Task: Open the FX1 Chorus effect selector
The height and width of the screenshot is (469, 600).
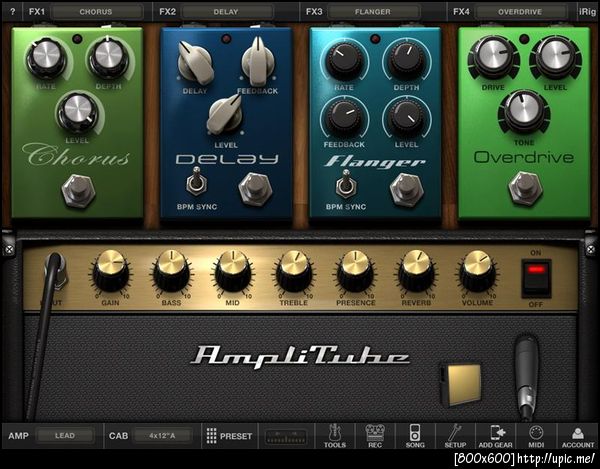Action: tap(97, 12)
